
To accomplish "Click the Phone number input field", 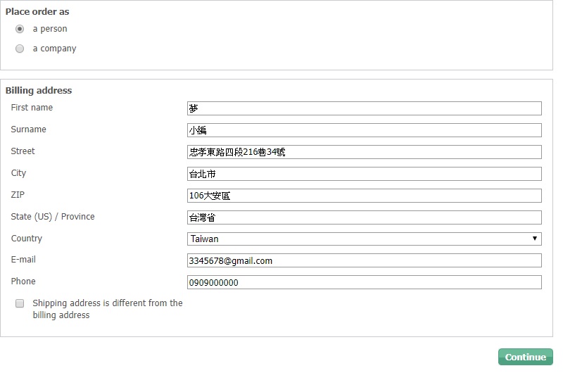I will [364, 282].
